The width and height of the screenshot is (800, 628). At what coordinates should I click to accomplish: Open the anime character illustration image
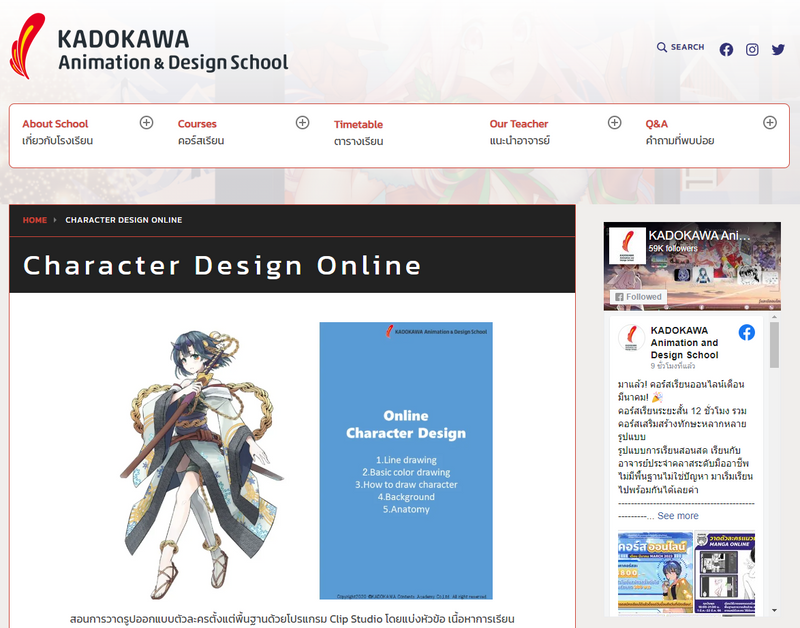[x=202, y=464]
